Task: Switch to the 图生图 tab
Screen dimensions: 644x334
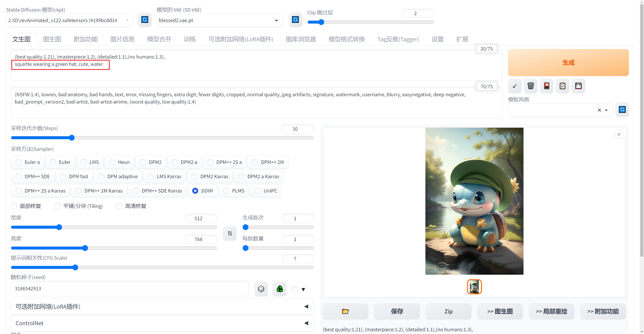Action: coord(52,39)
